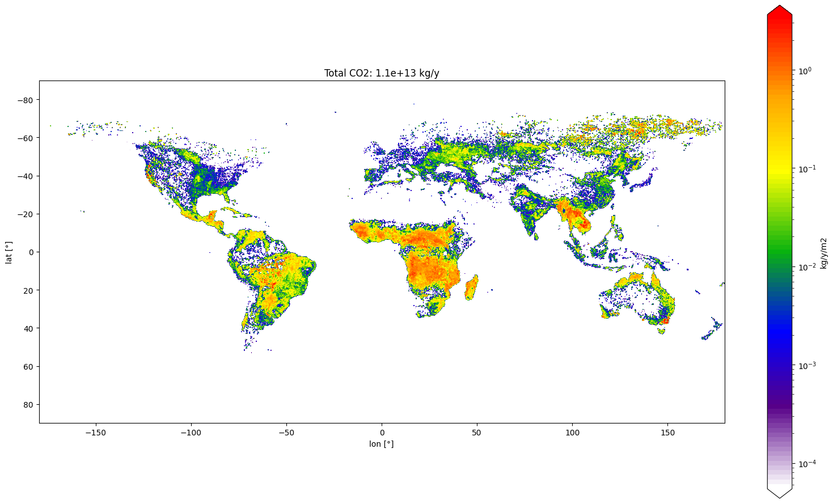Click the green section of the colorbar
This screenshot has width=833, height=504.
pos(780,249)
